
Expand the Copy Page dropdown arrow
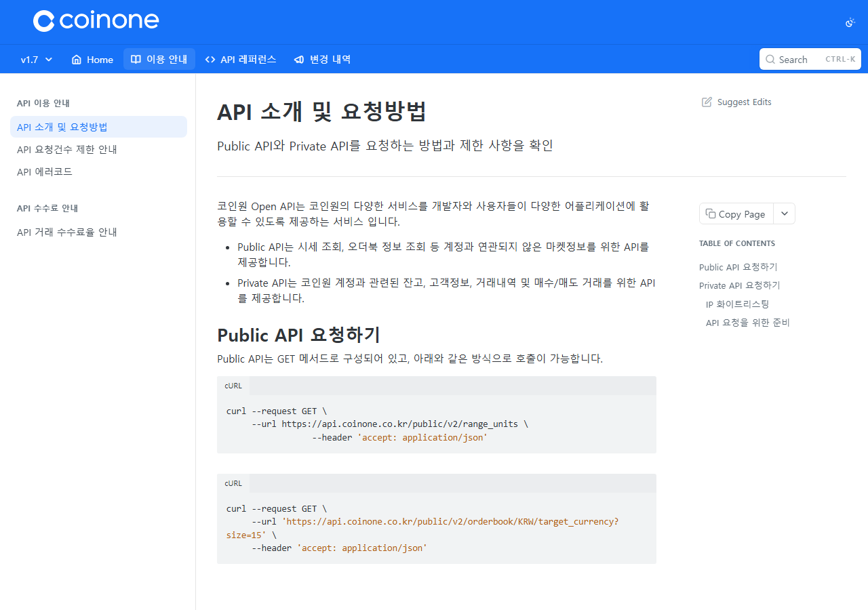(784, 213)
